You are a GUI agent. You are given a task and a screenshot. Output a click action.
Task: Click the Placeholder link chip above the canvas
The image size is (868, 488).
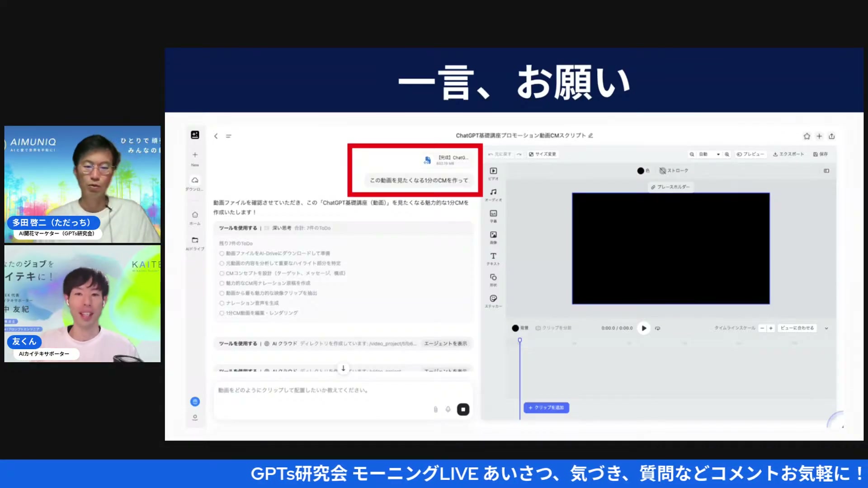point(670,187)
